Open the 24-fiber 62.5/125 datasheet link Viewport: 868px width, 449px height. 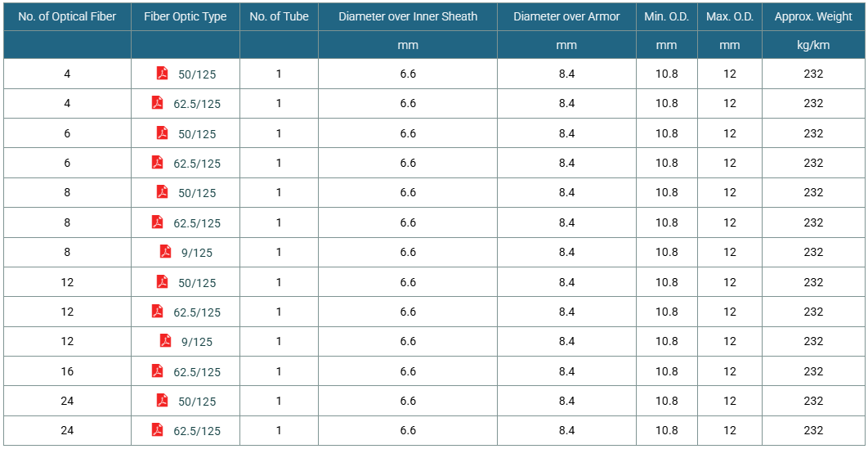pyautogui.click(x=197, y=431)
